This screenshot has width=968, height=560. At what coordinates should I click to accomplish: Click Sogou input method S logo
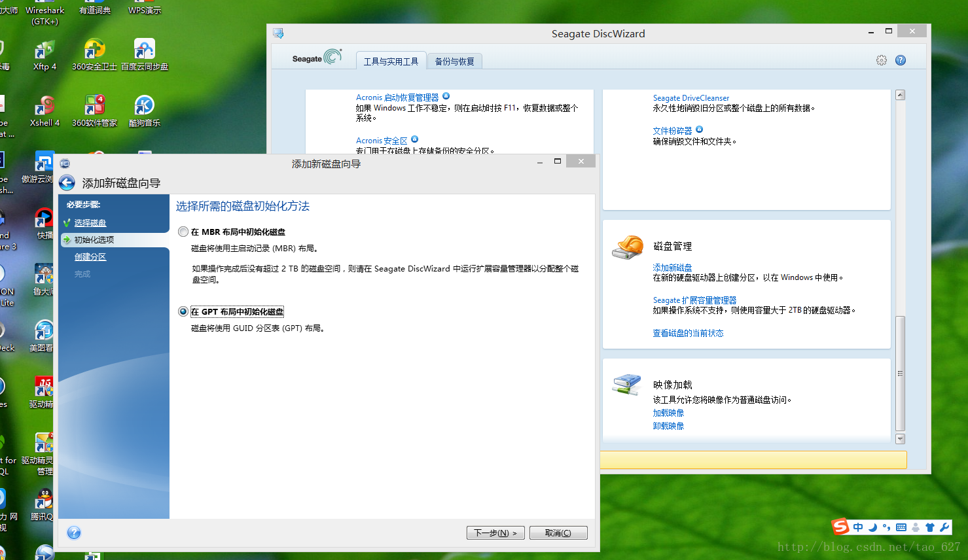click(x=840, y=527)
